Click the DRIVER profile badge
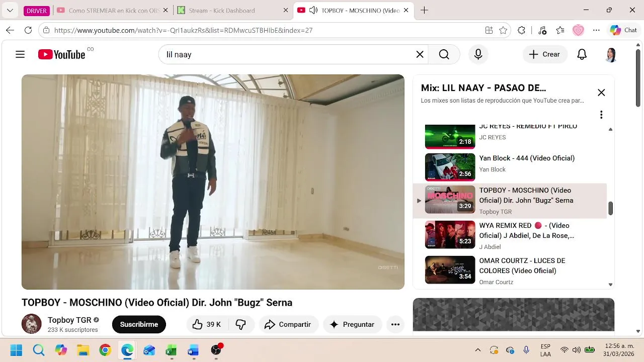Viewport: 644px width, 362px height. pyautogui.click(x=37, y=11)
